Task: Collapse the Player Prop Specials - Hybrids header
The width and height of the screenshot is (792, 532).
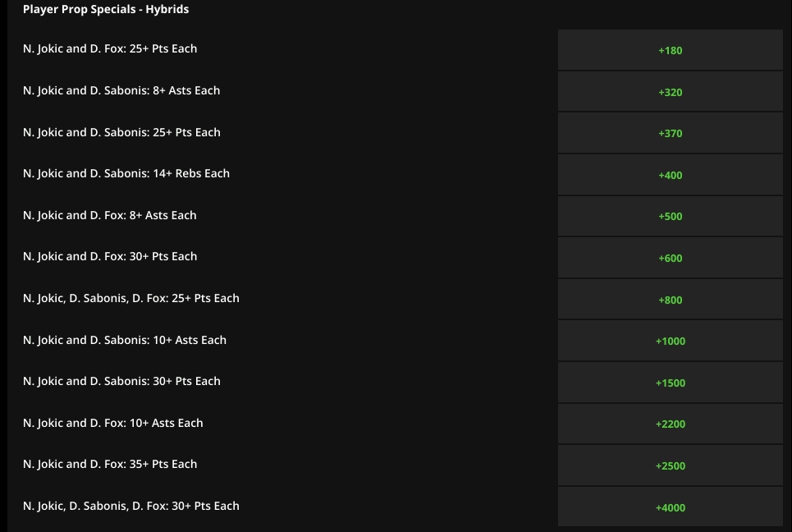Action: [106, 10]
